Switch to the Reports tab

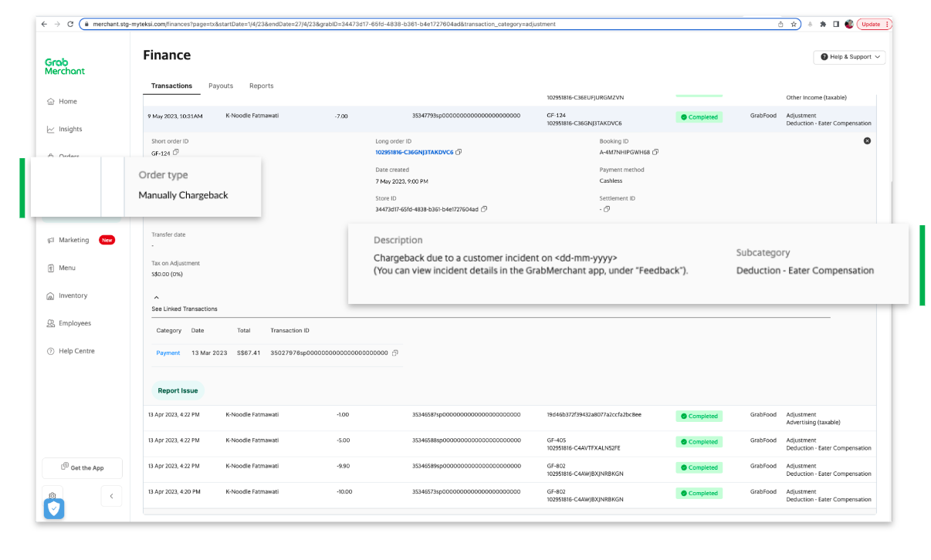(262, 86)
